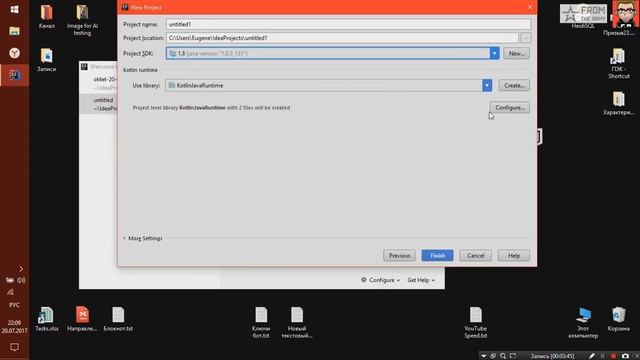This screenshot has width=640, height=360.
Task: Click the Previous button
Action: tap(399, 256)
